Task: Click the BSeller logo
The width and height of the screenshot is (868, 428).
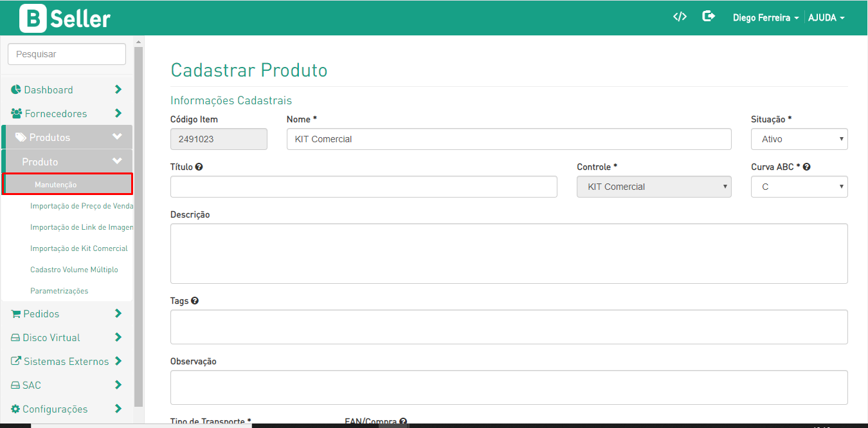Action: click(65, 18)
